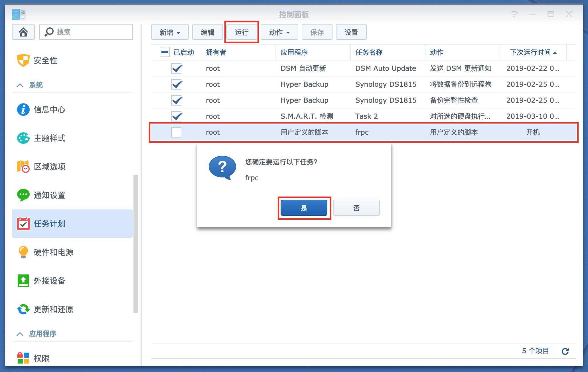Viewport: 588px width, 372px height.
Task: Enable the frpc task checkbox
Action: pyautogui.click(x=176, y=132)
